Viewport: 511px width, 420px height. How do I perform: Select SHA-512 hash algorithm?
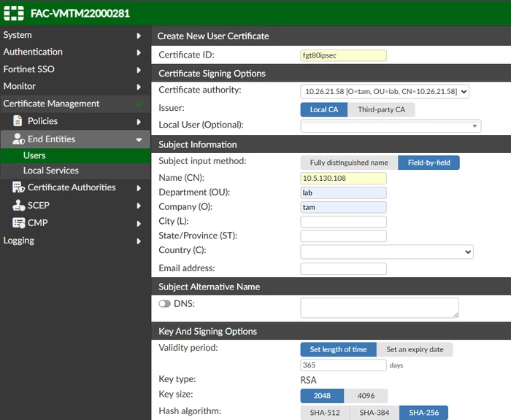click(325, 413)
